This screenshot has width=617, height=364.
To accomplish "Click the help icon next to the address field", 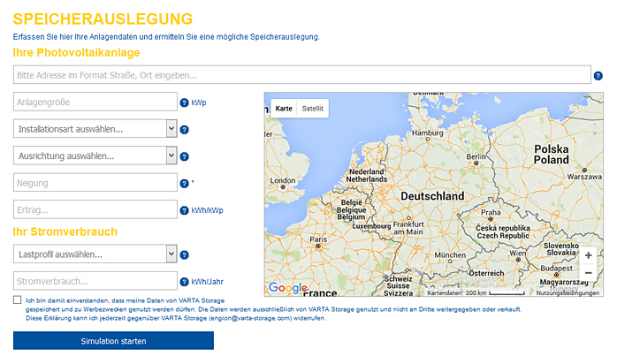I will (598, 76).
